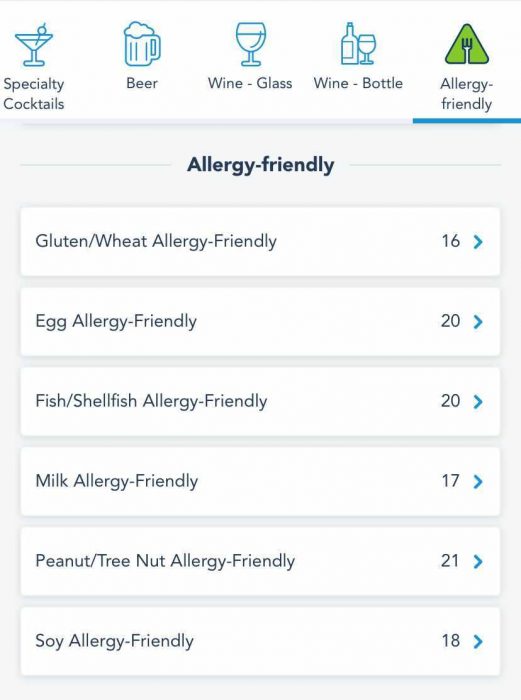Screen dimensions: 521x700
Task: Tap the wine glass icon
Action: (x=250, y=44)
